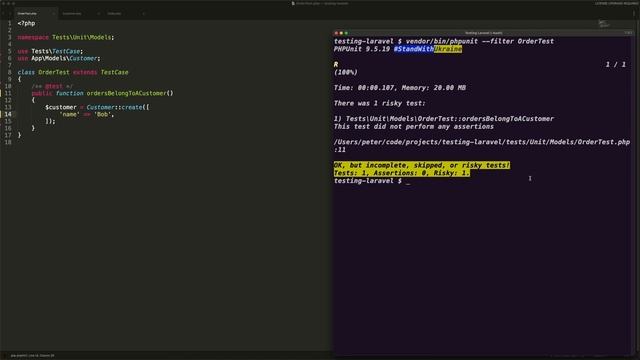Click the '(100%)' progress text

[346, 72]
